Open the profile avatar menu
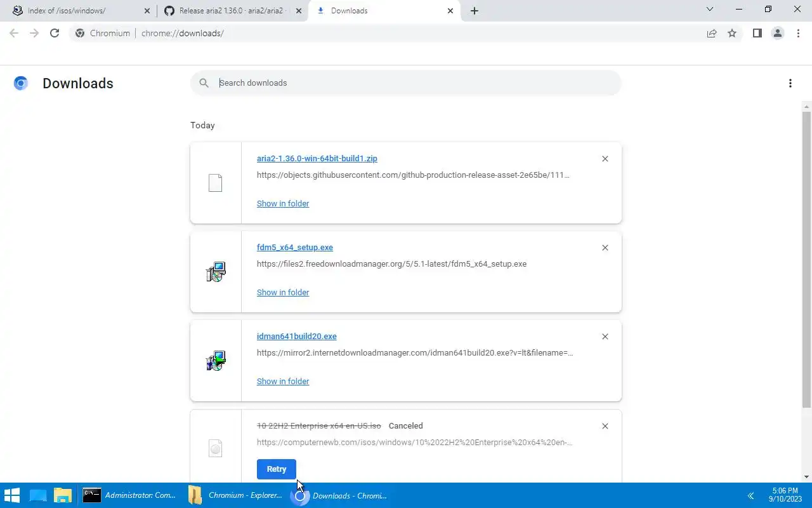The height and width of the screenshot is (508, 812). [777, 33]
